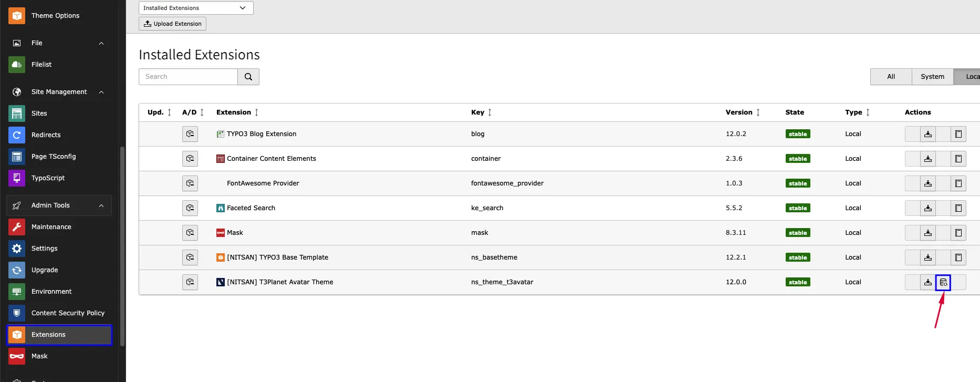Deactivate the TYPO3 Blog Extension

190,134
